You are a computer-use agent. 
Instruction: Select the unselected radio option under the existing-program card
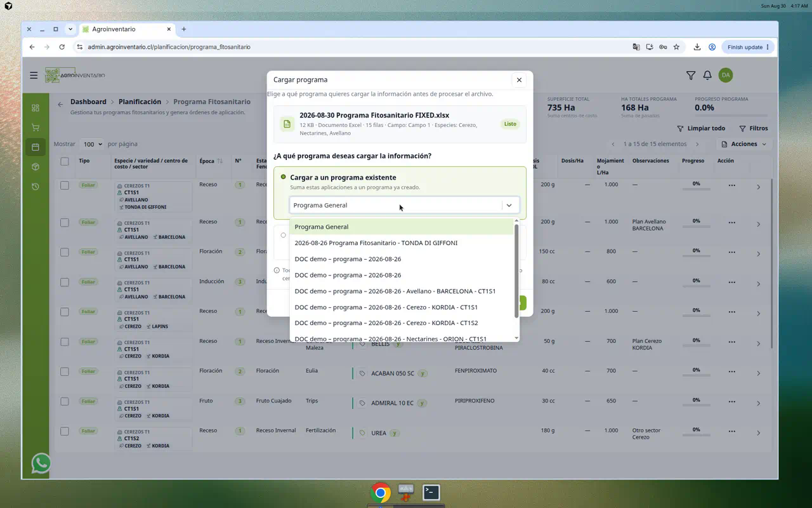pos(284,235)
